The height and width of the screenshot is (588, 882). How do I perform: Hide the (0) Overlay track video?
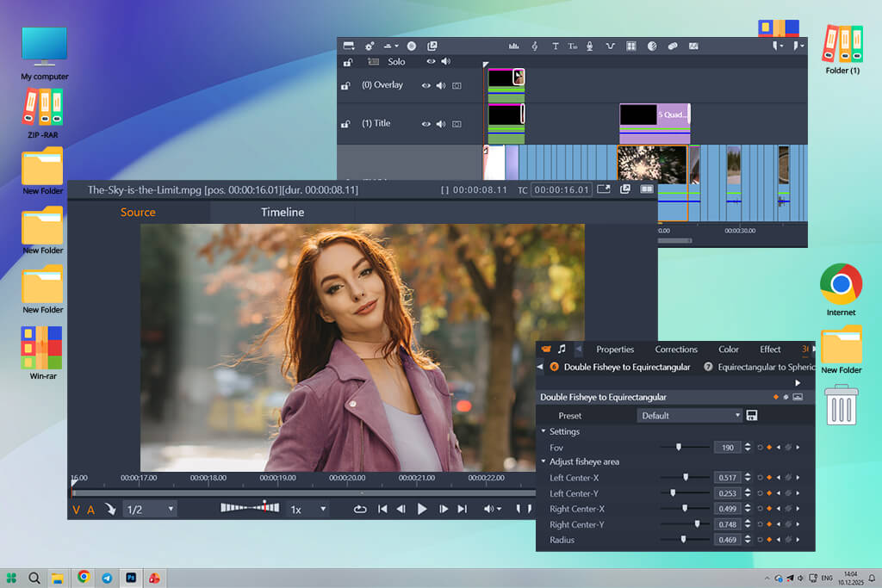point(425,85)
